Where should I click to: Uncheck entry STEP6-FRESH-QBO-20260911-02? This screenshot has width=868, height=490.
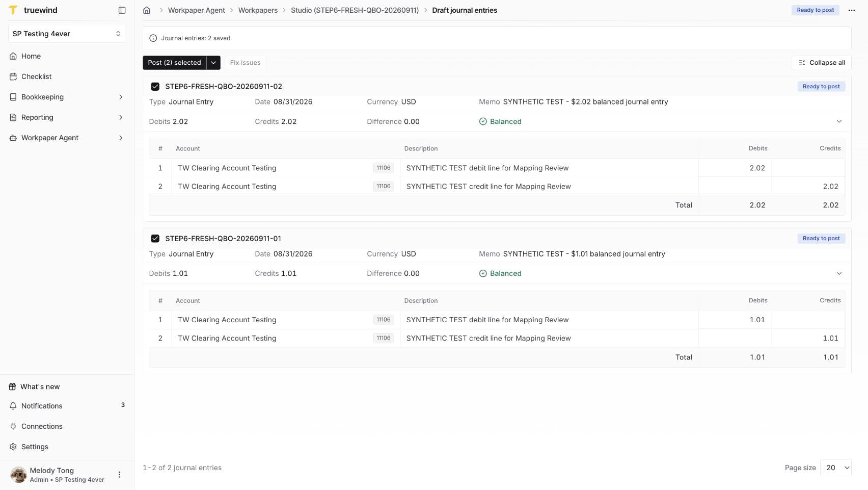click(x=155, y=87)
